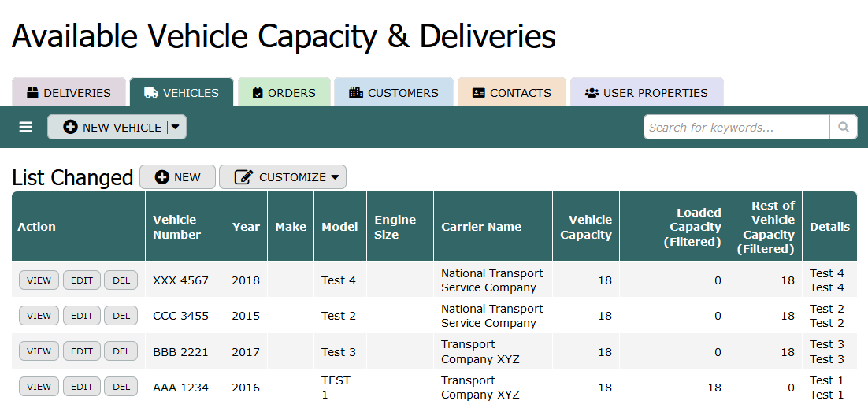Click the Customers tab building icon

coord(356,93)
